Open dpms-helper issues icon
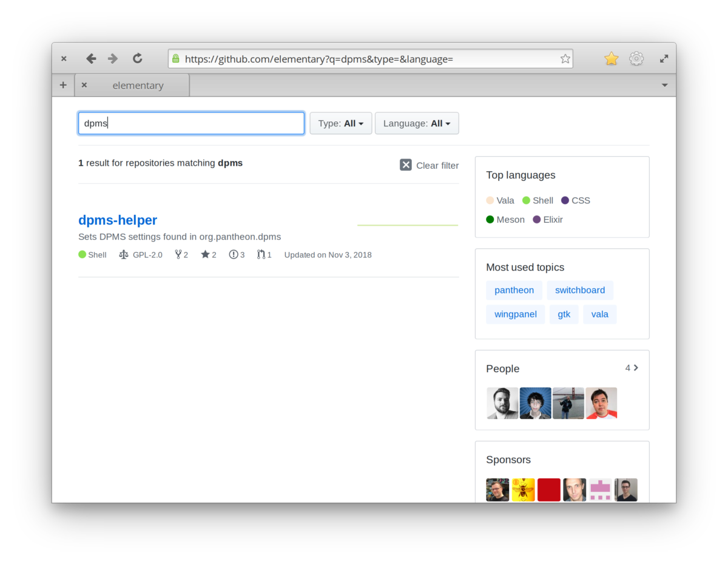 (x=234, y=254)
